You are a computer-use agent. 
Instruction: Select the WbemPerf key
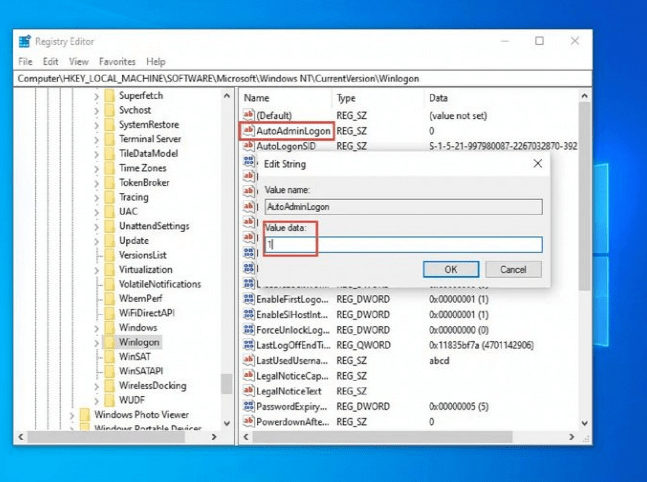pyautogui.click(x=141, y=298)
